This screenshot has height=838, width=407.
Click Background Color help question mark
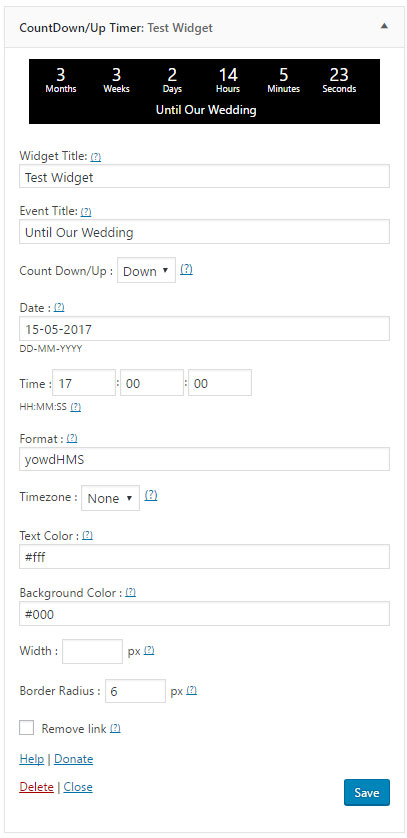pos(130,593)
